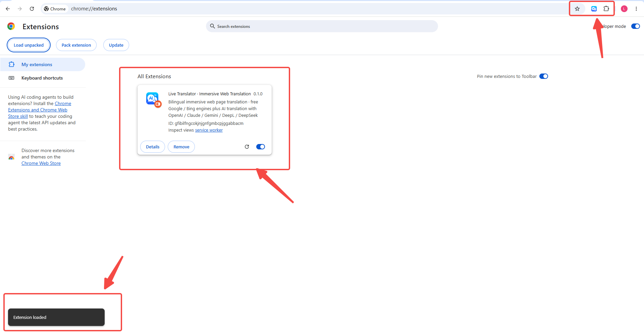Click the Chrome Web Store rainbow icon
The image size is (644, 334).
pos(11,157)
